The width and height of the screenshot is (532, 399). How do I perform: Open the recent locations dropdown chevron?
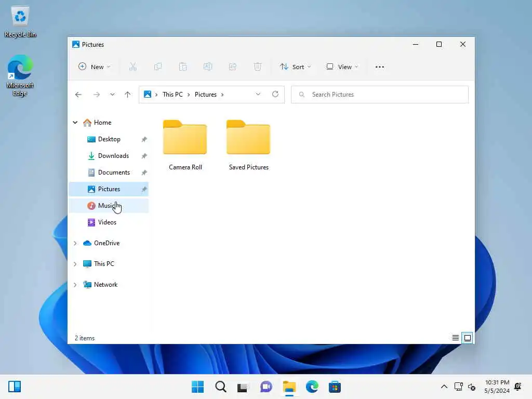112,95
